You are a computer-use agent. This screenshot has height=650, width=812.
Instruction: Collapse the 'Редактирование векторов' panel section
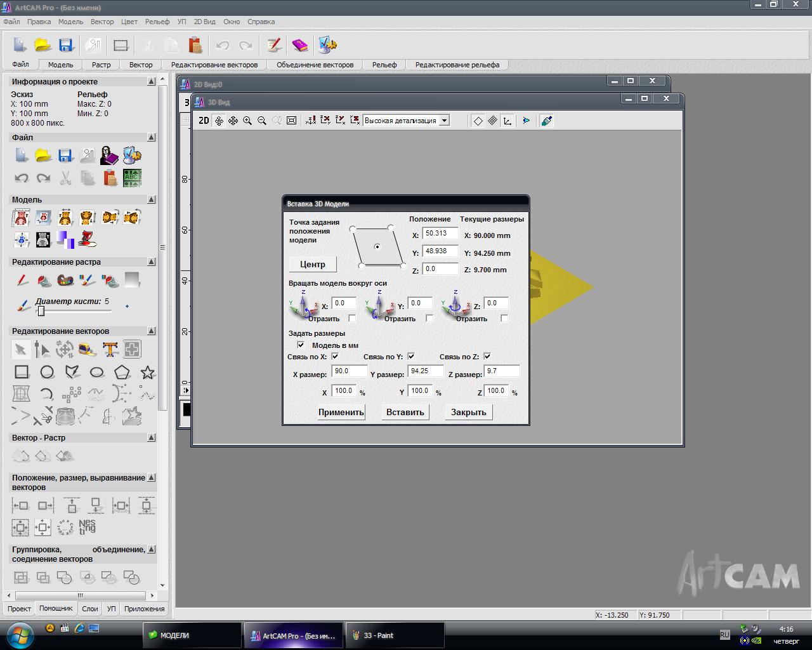pyautogui.click(x=151, y=331)
